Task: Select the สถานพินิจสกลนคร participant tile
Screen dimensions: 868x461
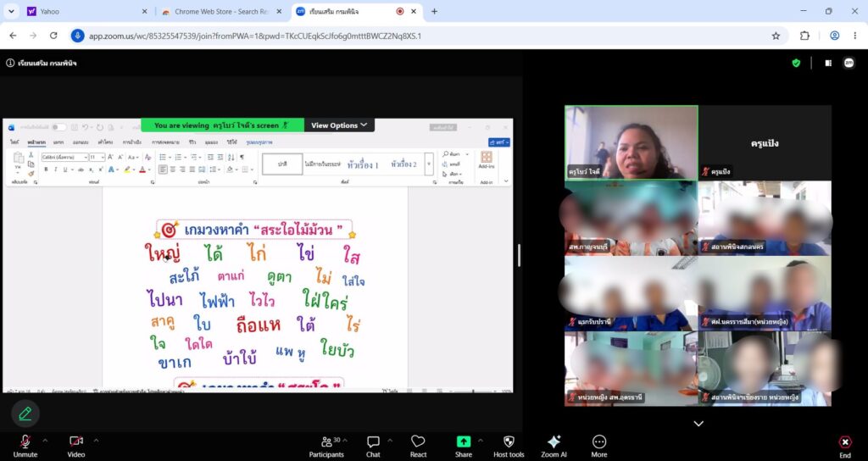Action: tap(765, 218)
